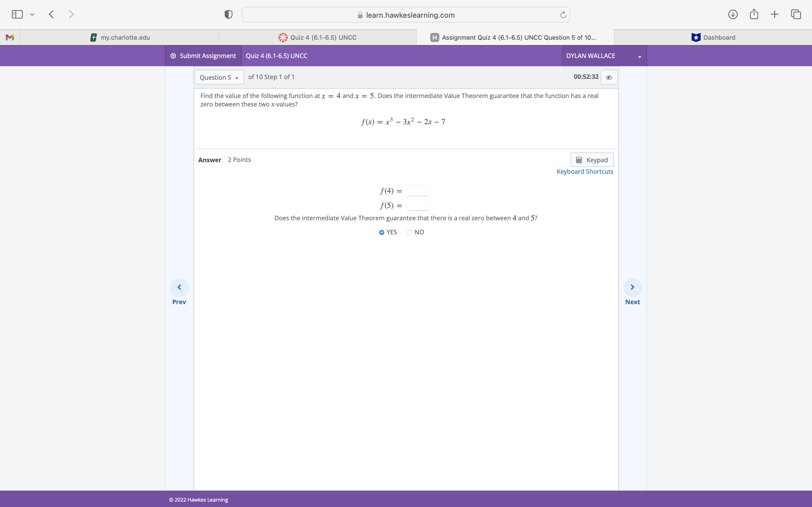Go back with the browser back arrow

(x=51, y=14)
